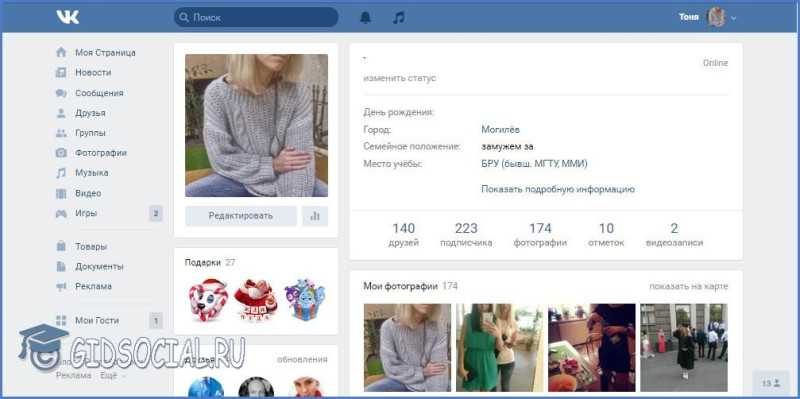
Task: Click the Фотографии camera icon in sidebar
Action: 61,153
